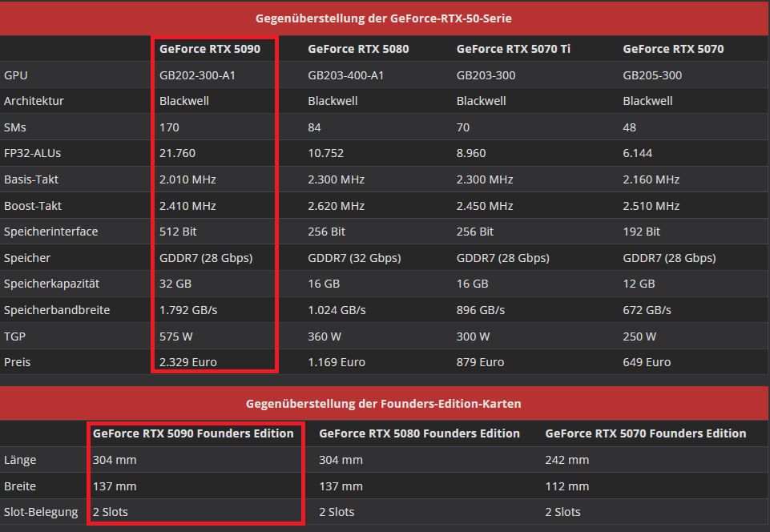Image resolution: width=770 pixels, height=532 pixels.
Task: Click the '10.752' FP32-ALUs value
Action: click(325, 153)
